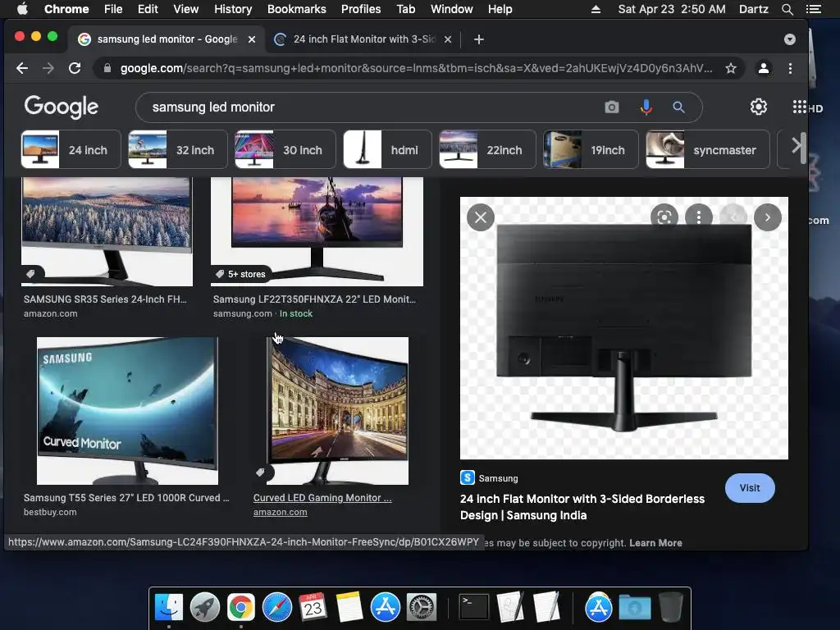Open Google quick settings gear
Viewport: 840px width, 630px height.
(x=758, y=107)
